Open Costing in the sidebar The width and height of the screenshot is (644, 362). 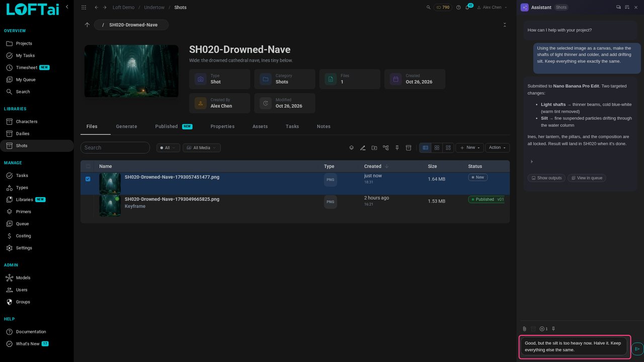point(23,236)
